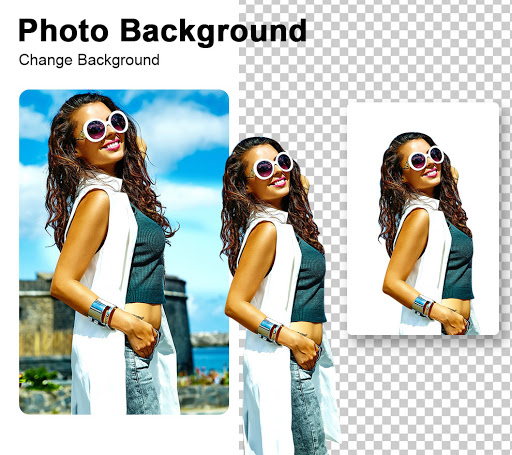
Task: Click the silver bracelet on the checkerboard cutout
Action: click(270, 330)
